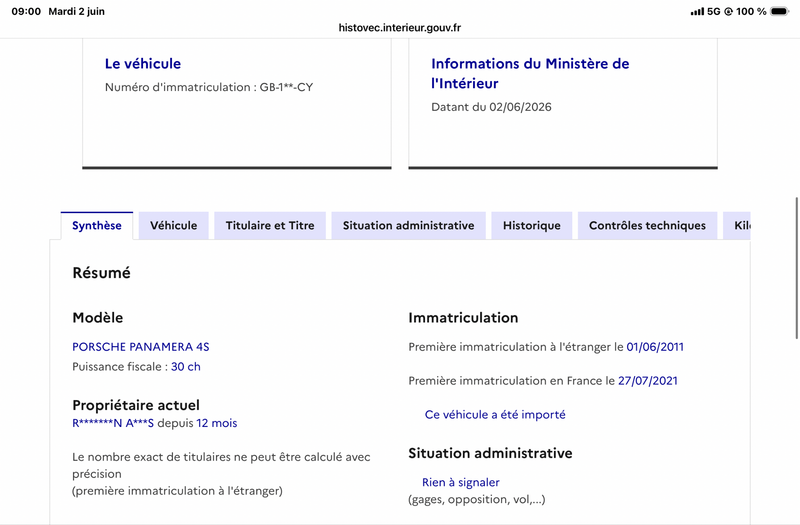Open the Véhicule tab
The height and width of the screenshot is (525, 800).
(173, 226)
